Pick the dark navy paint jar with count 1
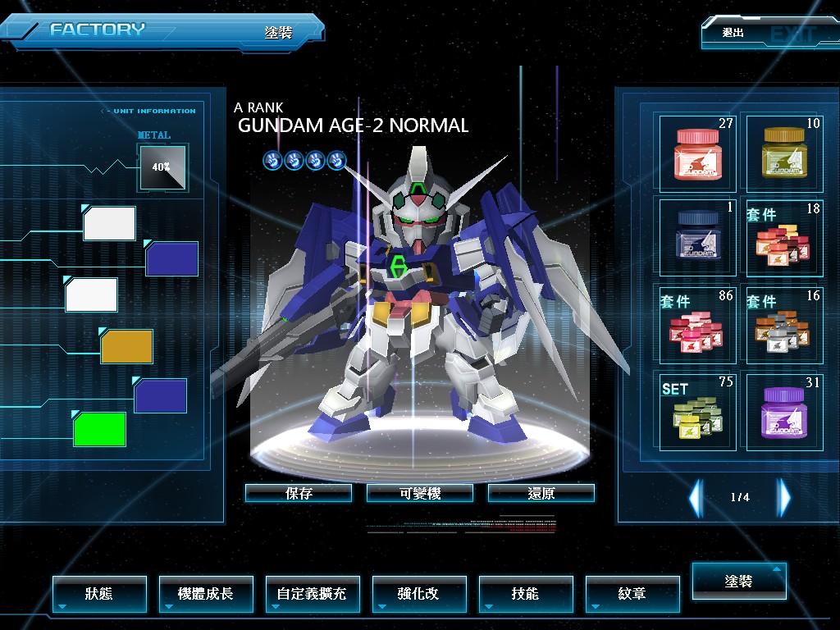 pyautogui.click(x=697, y=237)
